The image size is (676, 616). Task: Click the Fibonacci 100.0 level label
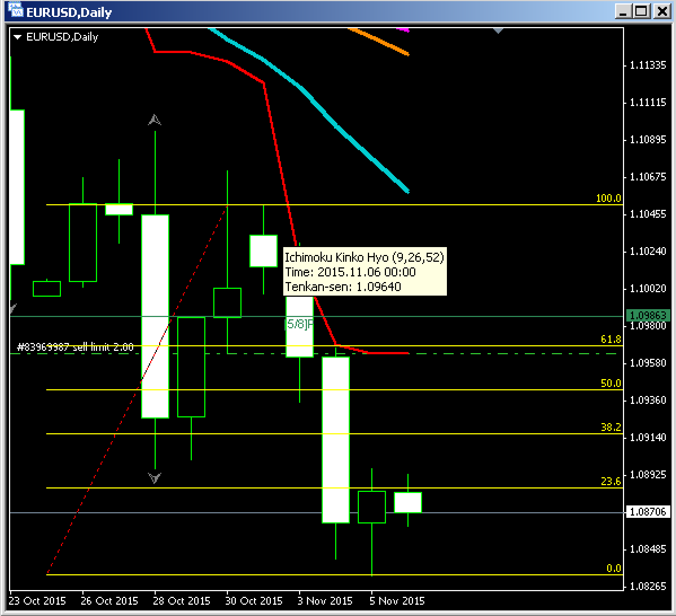tap(608, 198)
